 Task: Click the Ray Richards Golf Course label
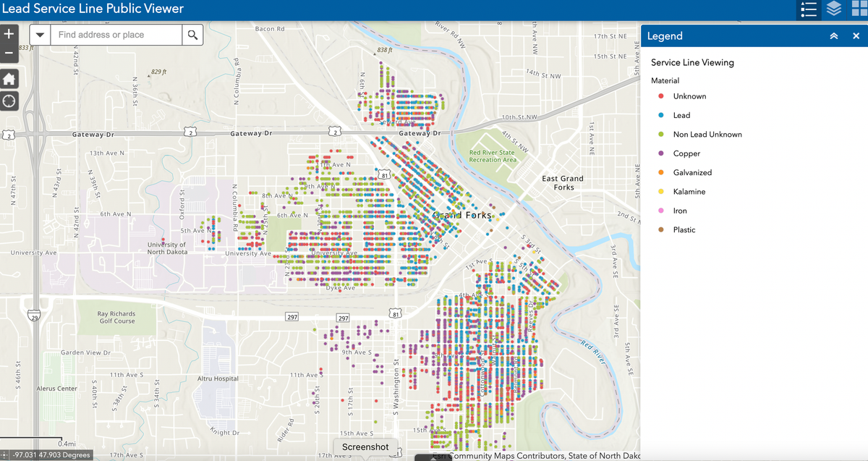point(116,318)
